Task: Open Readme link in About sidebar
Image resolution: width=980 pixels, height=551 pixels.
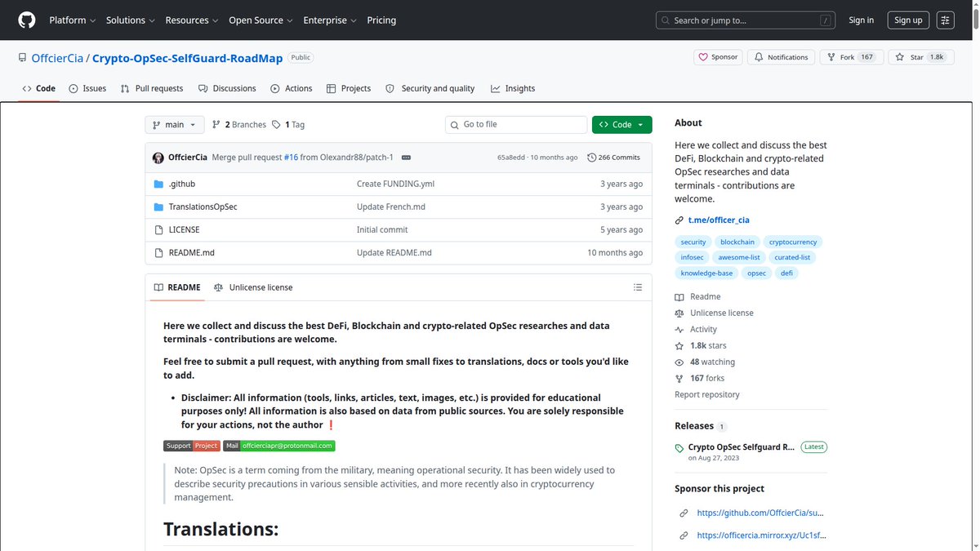Action: click(x=698, y=297)
